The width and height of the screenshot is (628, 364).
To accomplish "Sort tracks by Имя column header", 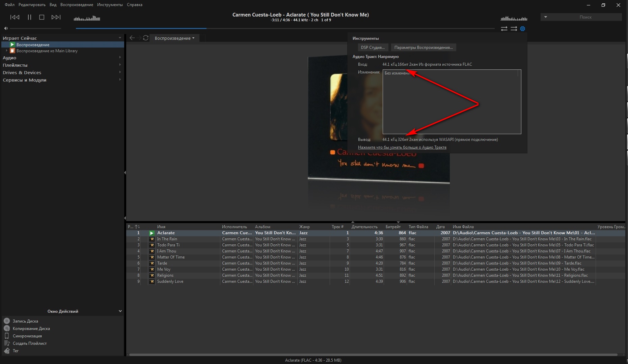I will tap(161, 227).
